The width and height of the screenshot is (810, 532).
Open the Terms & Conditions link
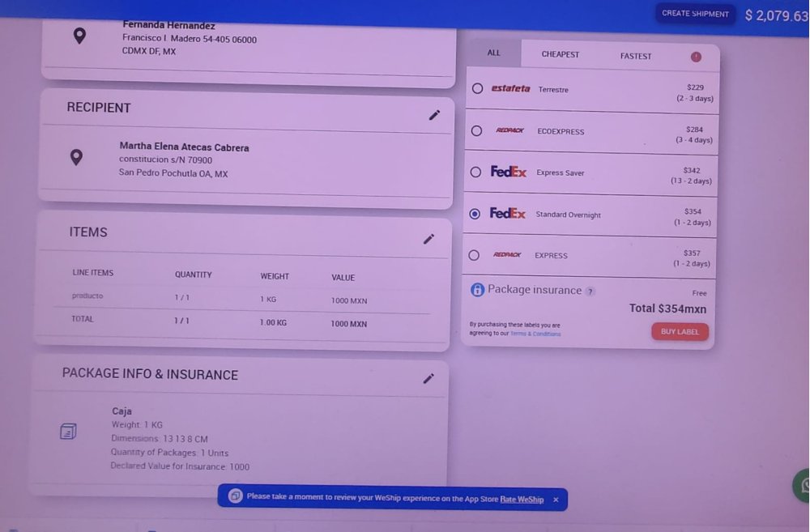[535, 334]
